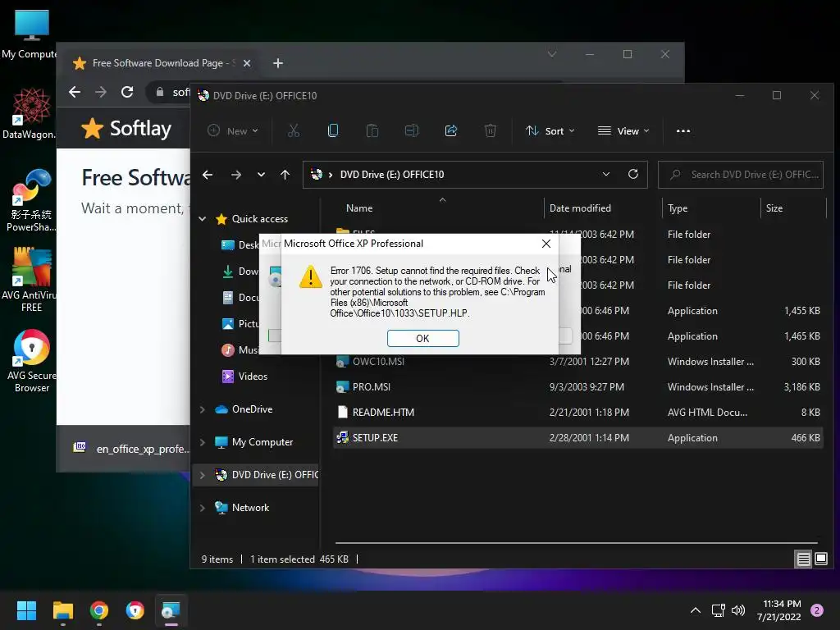
Task: Select the Free Software Download Page Chrome tab
Action: pos(161,63)
